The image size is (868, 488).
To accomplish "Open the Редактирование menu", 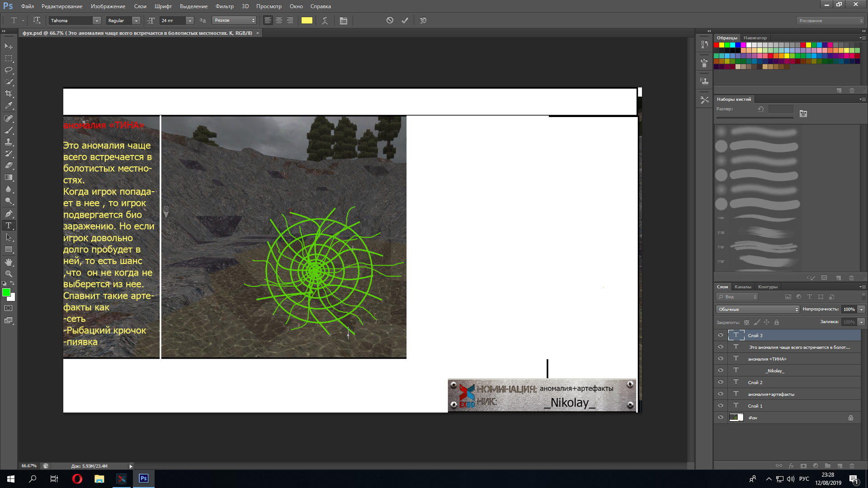I will click(x=62, y=6).
